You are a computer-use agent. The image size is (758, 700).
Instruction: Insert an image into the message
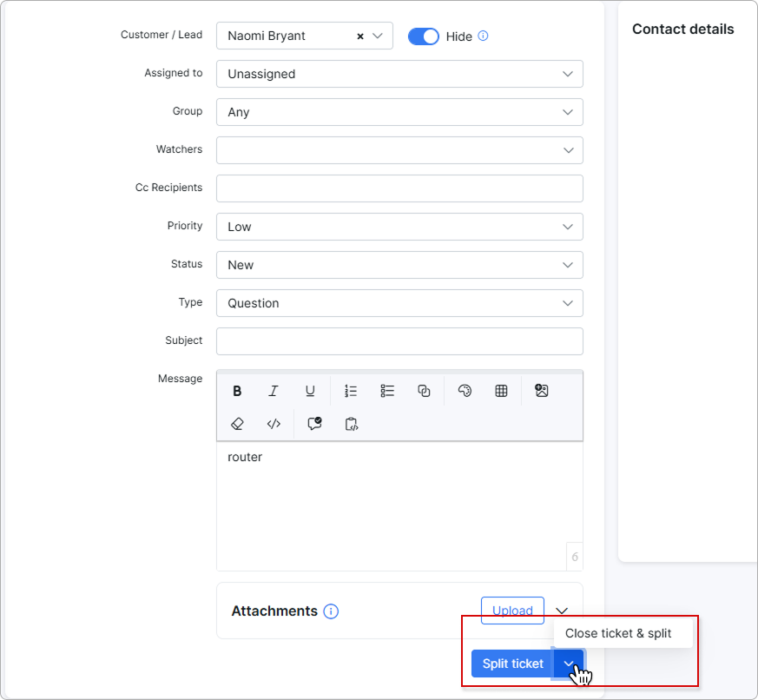point(542,390)
